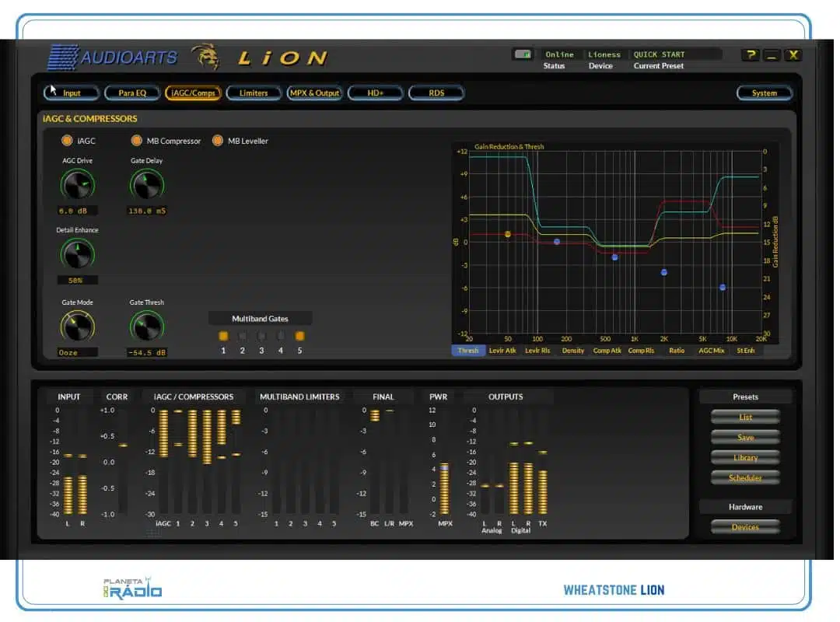
Task: Click the yellow band 1 threshold point
Action: pyautogui.click(x=507, y=234)
